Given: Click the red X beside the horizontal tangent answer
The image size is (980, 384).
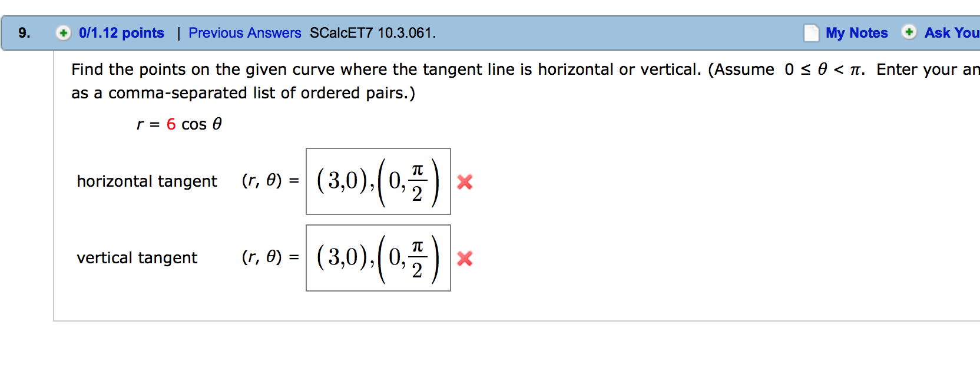Looking at the screenshot, I should 463,183.
